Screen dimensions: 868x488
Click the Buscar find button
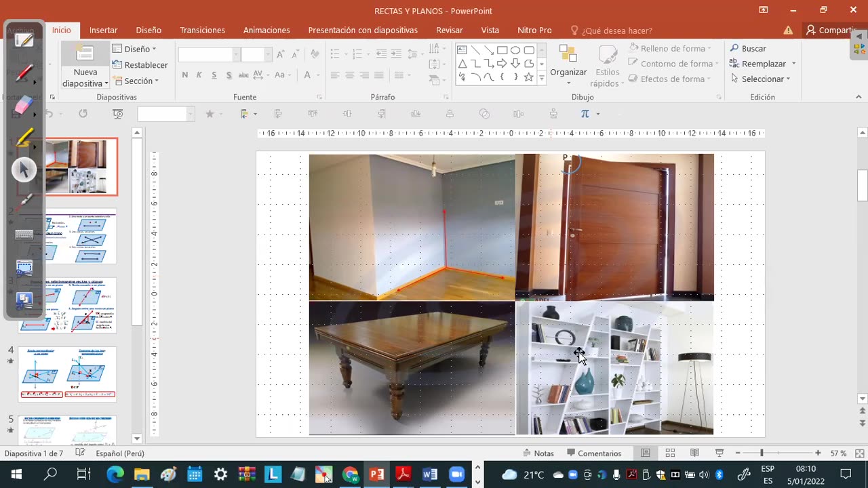(748, 49)
